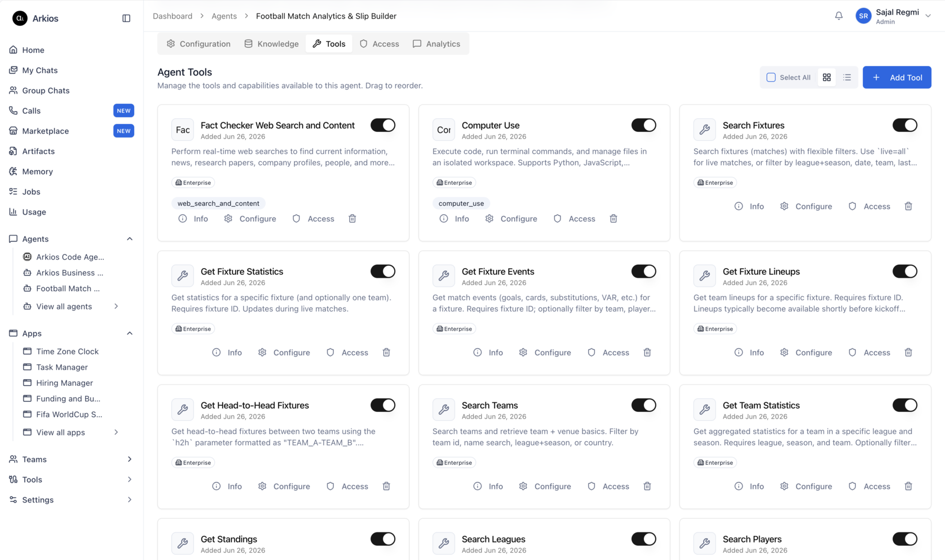This screenshot has width=945, height=560.
Task: Disable the Get Head-to-Head Fixtures tool
Action: (383, 405)
